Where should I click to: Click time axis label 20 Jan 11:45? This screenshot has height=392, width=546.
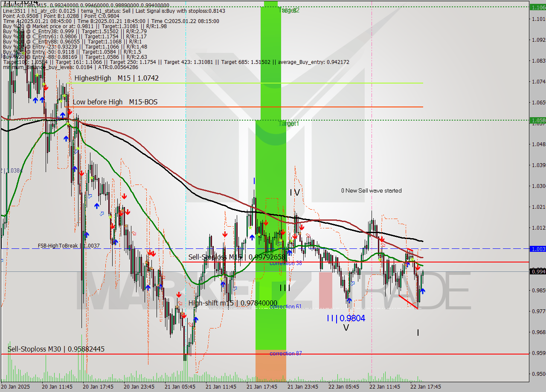(57, 387)
